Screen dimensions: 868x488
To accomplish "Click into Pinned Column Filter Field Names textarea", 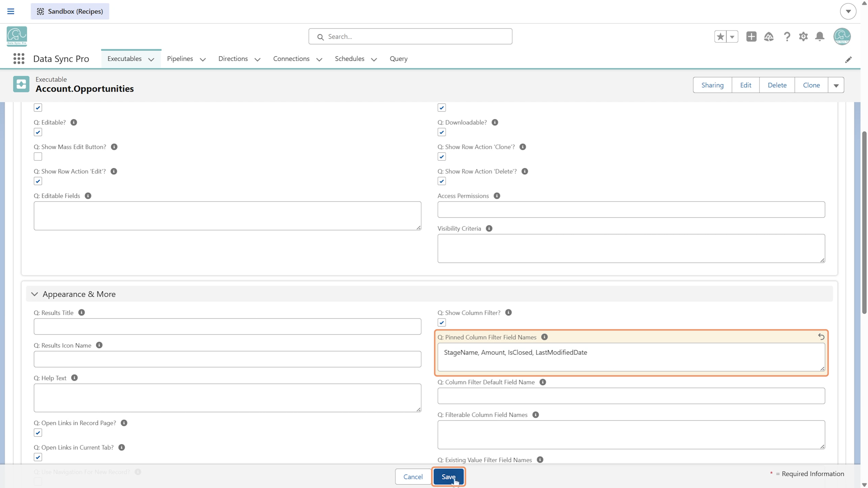I will (x=631, y=357).
